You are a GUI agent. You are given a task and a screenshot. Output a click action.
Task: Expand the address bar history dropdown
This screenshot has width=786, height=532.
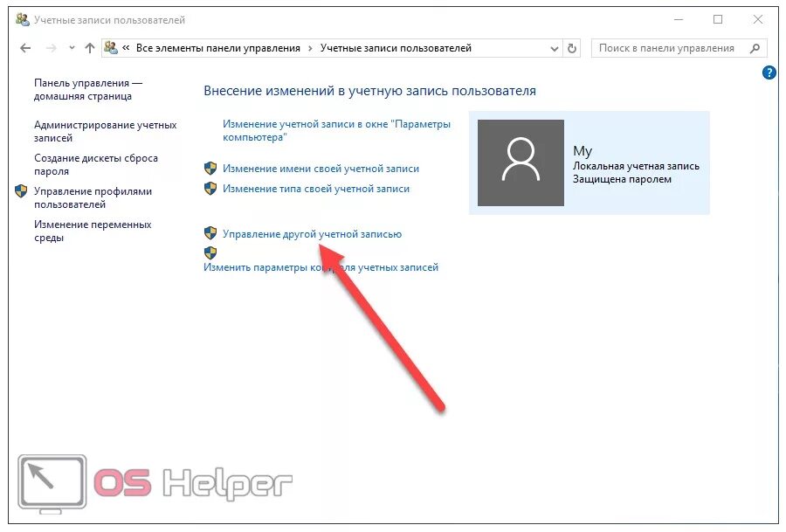coord(555,49)
